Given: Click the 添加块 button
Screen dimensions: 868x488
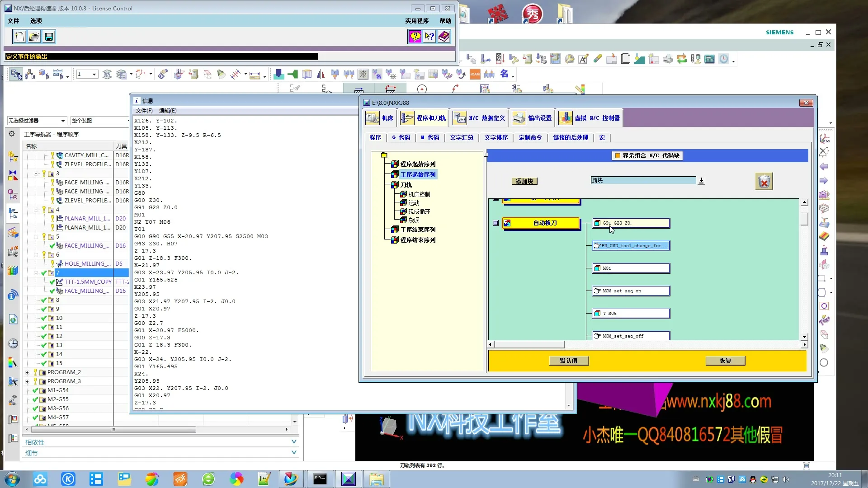Looking at the screenshot, I should (x=524, y=181).
